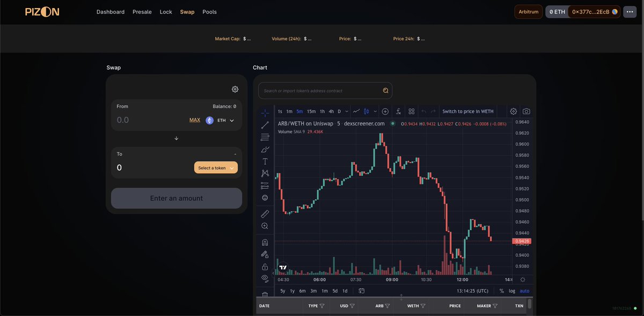Select the 15m chart interval

click(311, 112)
